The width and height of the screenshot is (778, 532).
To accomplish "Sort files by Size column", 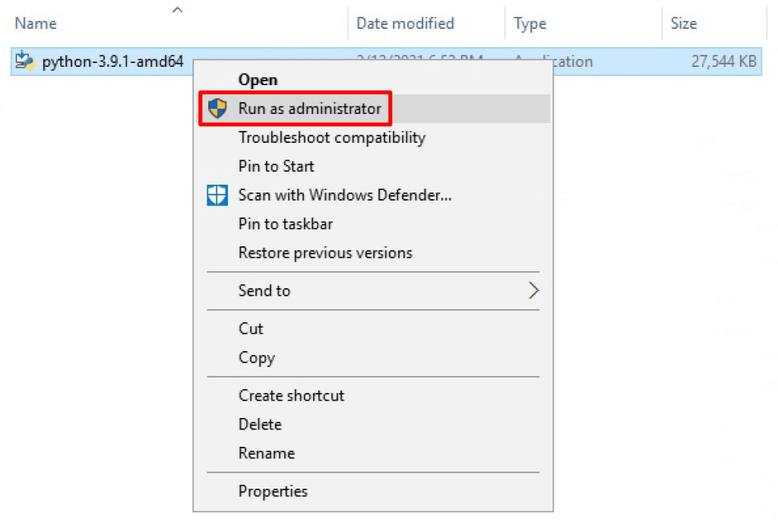I will click(684, 23).
